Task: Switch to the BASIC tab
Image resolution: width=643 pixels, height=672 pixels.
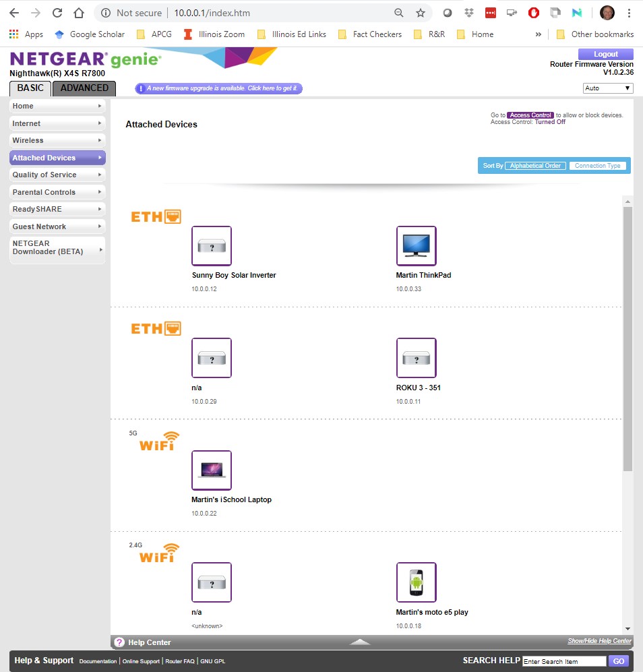Action: click(30, 88)
